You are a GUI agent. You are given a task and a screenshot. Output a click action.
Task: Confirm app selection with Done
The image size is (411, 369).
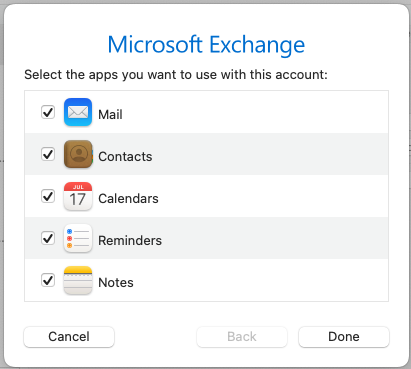point(344,337)
